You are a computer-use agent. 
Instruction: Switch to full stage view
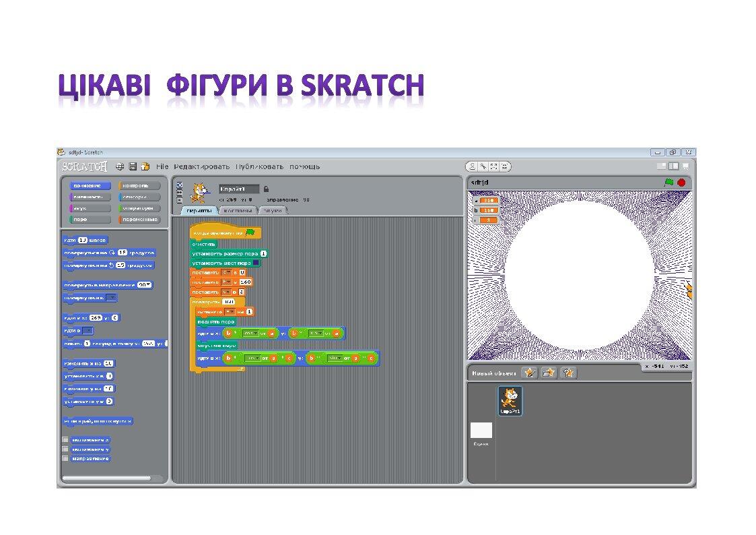pyautogui.click(x=673, y=166)
